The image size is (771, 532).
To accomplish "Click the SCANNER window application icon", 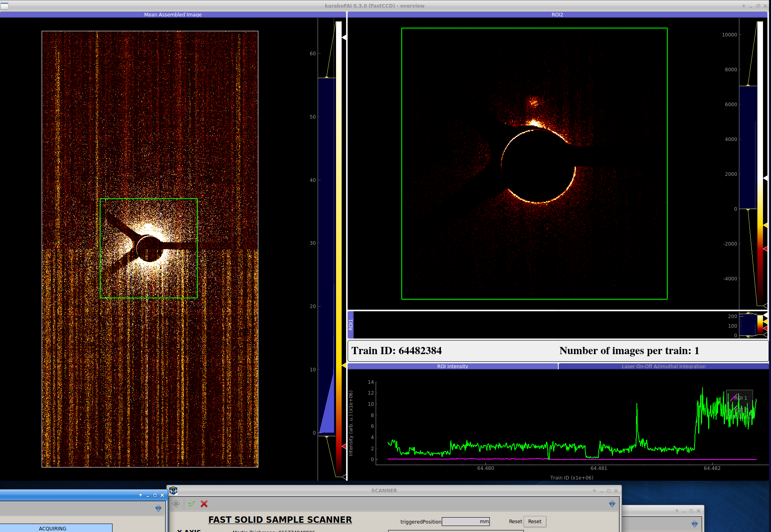I will point(173,491).
